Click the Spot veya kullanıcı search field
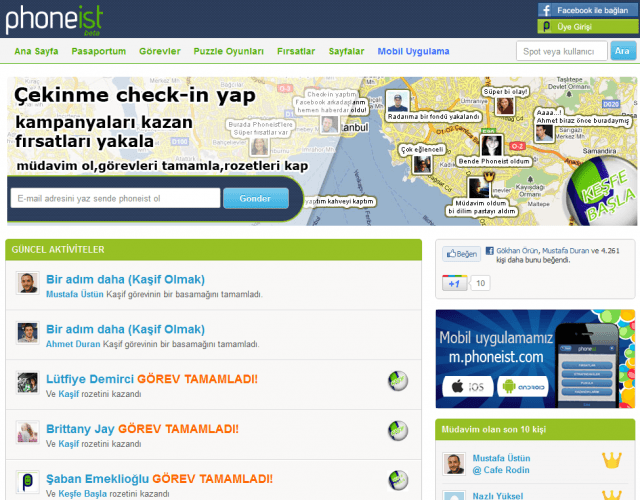Screen dimensions: 640x500 561,51
